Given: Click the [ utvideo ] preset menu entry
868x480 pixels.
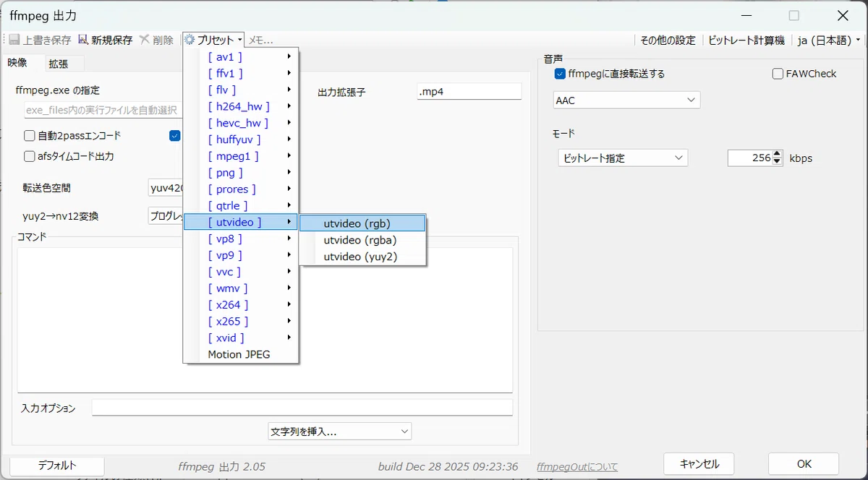Looking at the screenshot, I should tap(241, 223).
